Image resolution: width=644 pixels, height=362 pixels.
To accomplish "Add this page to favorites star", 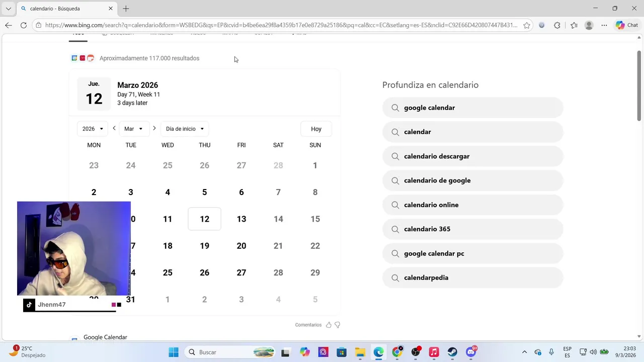I will click(527, 25).
